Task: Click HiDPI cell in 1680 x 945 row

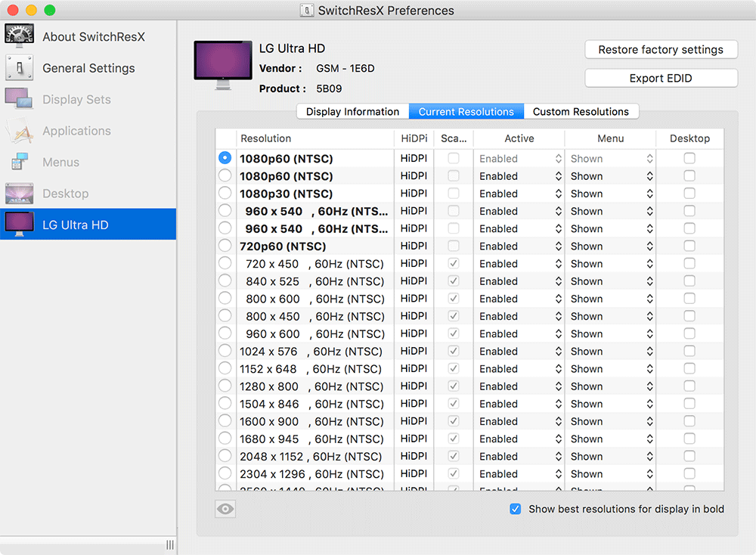Action: tap(414, 439)
